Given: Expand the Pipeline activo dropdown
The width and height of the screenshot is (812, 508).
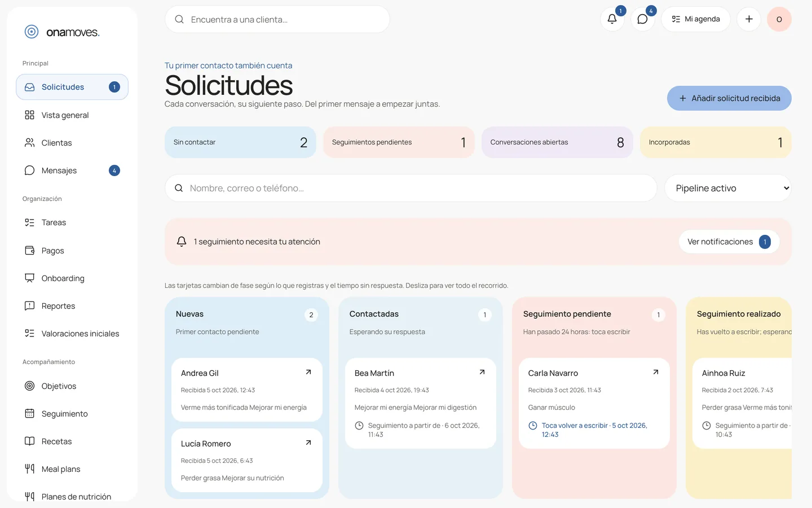Looking at the screenshot, I should [x=728, y=188].
